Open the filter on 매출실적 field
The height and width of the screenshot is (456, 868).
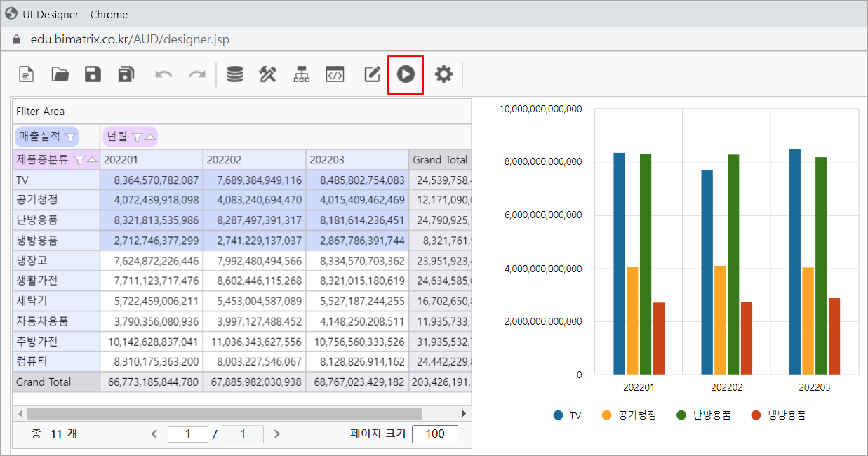click(x=70, y=137)
